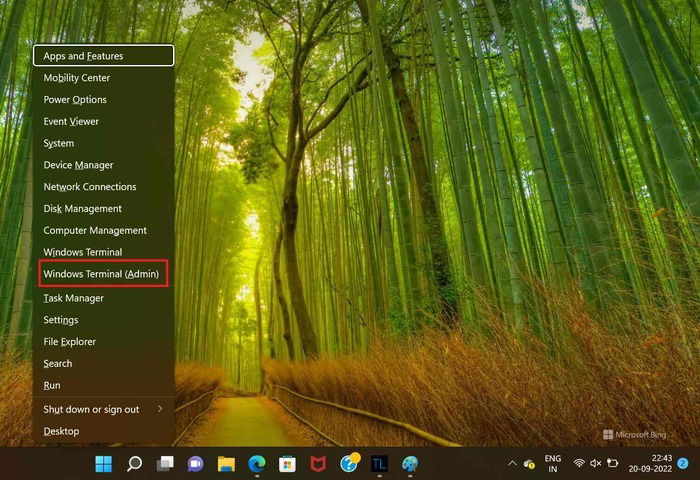The height and width of the screenshot is (480, 700).
Task: Open the Microsoft Store taskbar icon
Action: (x=287, y=464)
